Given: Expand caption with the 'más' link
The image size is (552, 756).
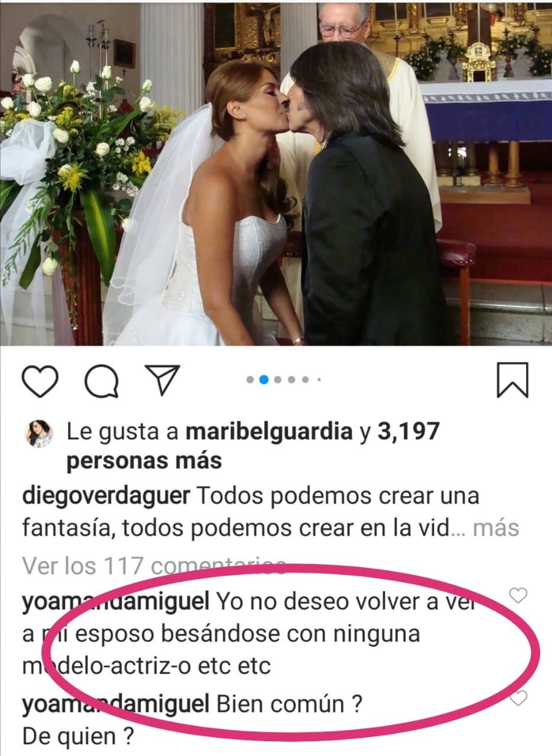Looking at the screenshot, I should tap(496, 527).
